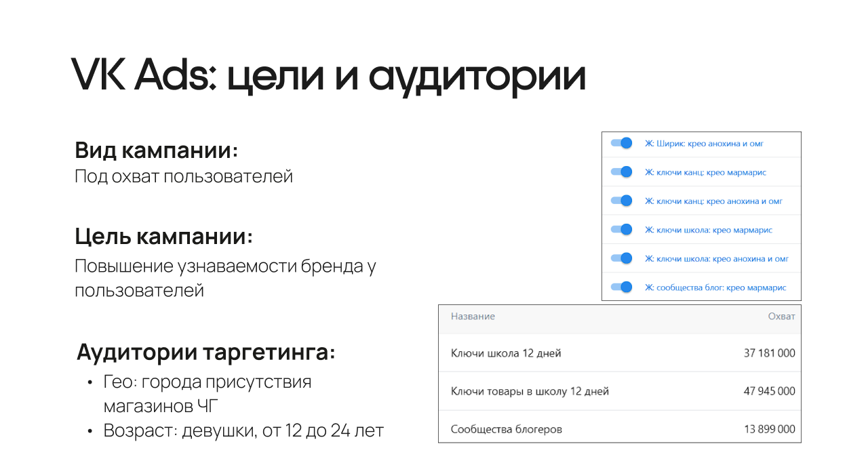Click the 'Ж: сообщества блог: крео мармарис' link
868x463 pixels.
click(x=715, y=287)
